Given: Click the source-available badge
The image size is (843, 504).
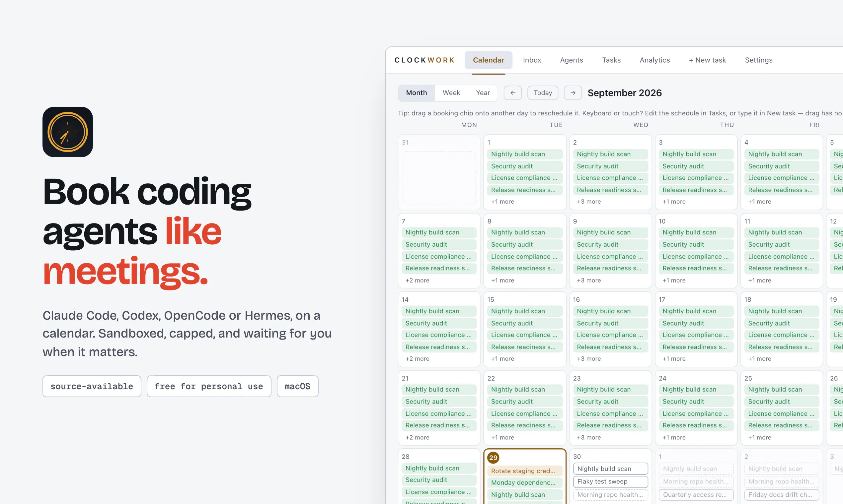Looking at the screenshot, I should tap(92, 386).
